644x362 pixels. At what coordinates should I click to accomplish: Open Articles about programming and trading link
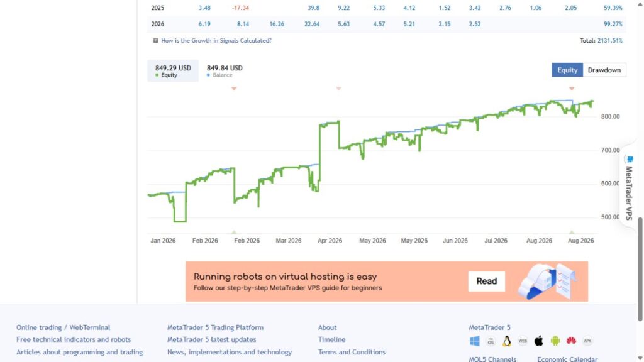pos(80,352)
